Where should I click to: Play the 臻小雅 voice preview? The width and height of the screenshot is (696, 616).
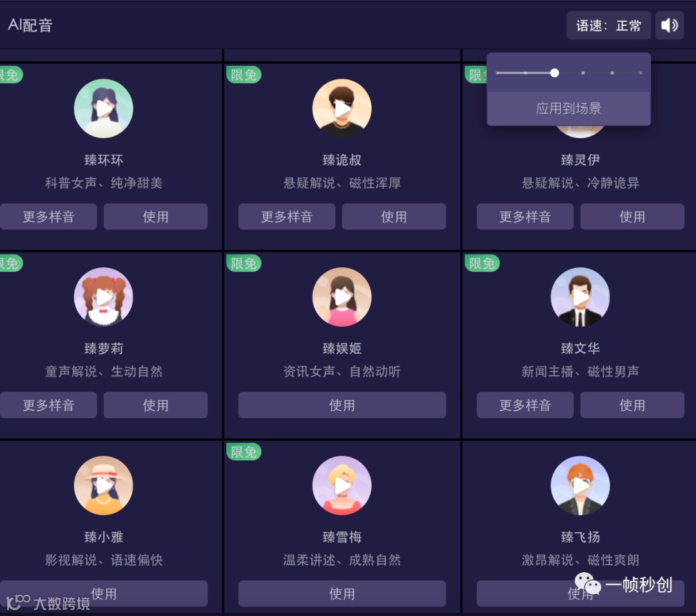click(103, 486)
